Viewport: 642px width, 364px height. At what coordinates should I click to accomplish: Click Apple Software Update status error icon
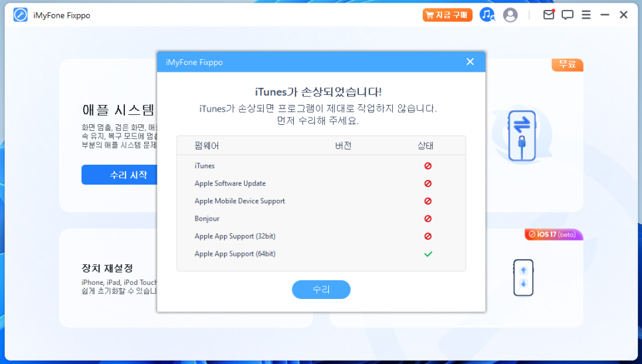(428, 183)
